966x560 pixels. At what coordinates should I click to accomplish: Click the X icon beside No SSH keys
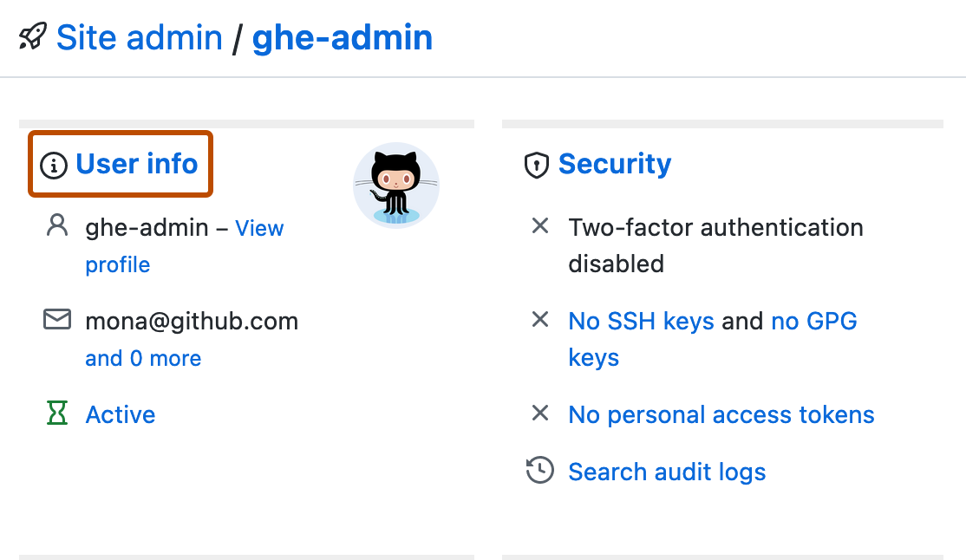coord(539,319)
